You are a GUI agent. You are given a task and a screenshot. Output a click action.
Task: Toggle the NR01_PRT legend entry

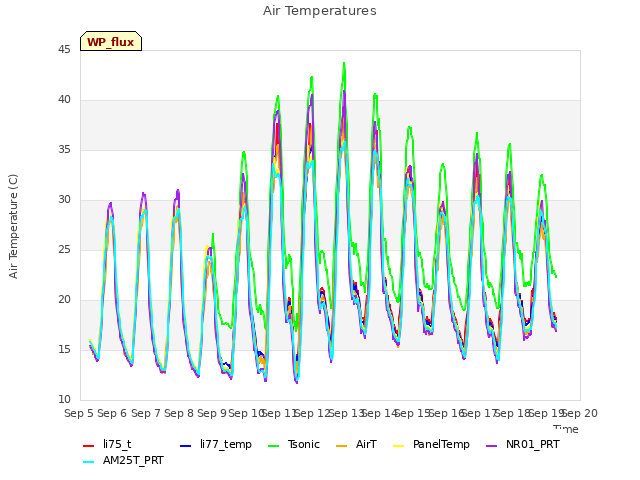(523, 444)
